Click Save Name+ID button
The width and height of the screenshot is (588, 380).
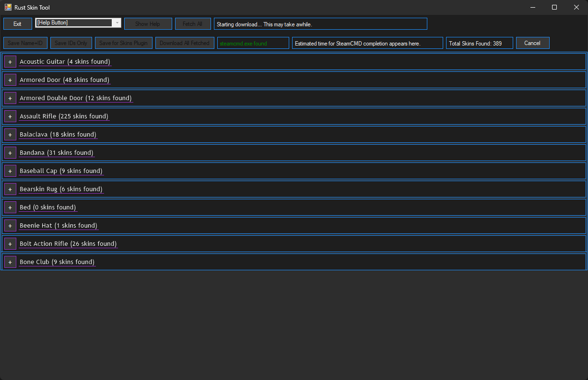pyautogui.click(x=25, y=43)
